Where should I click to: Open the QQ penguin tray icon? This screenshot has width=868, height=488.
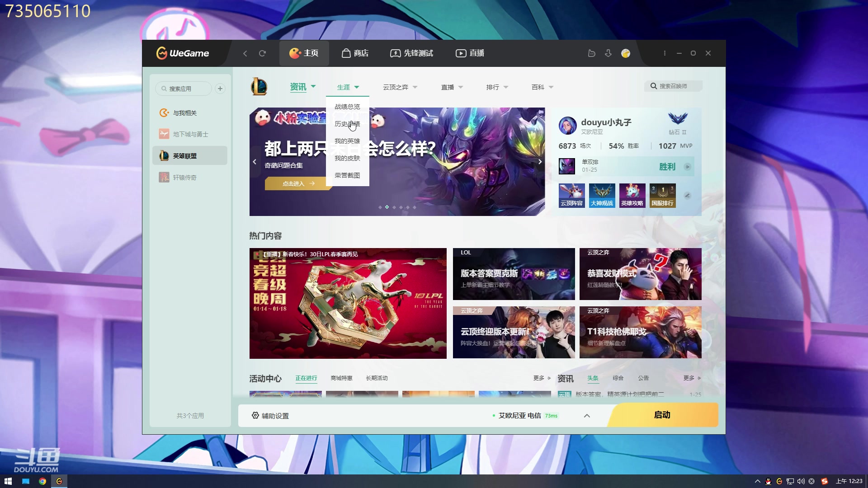coord(768,481)
